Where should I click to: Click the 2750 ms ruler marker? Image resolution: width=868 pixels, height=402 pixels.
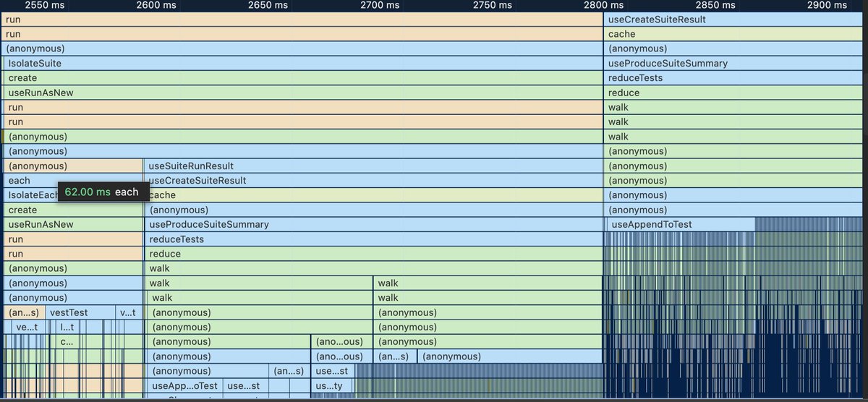492,5
